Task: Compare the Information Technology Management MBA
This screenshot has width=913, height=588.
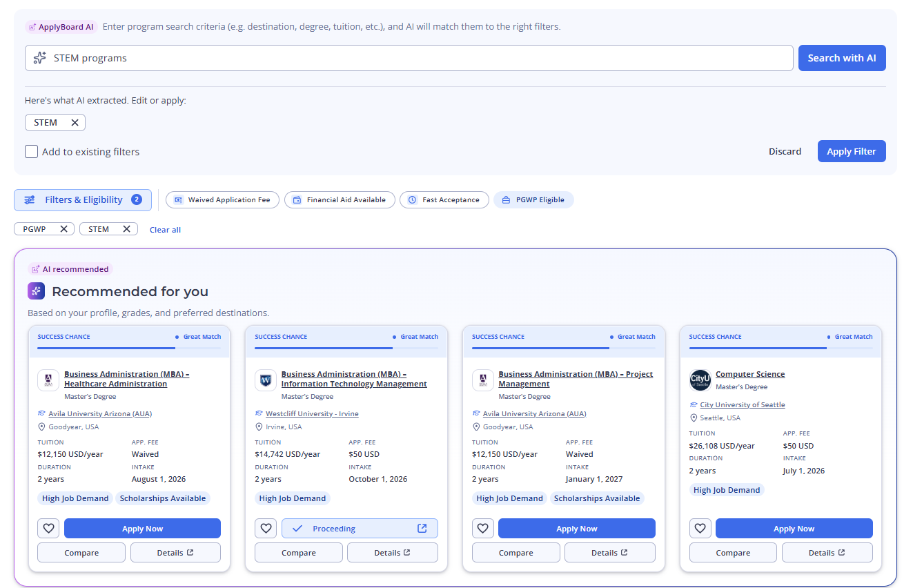Action: (299, 553)
